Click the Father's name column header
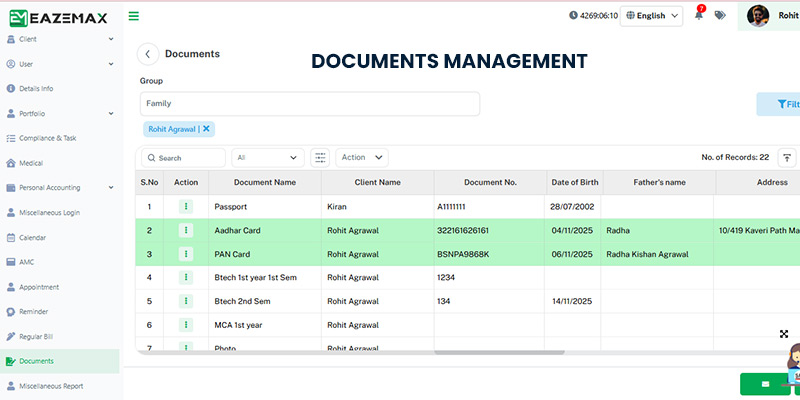Screen dimensions: 800x400 (659, 182)
